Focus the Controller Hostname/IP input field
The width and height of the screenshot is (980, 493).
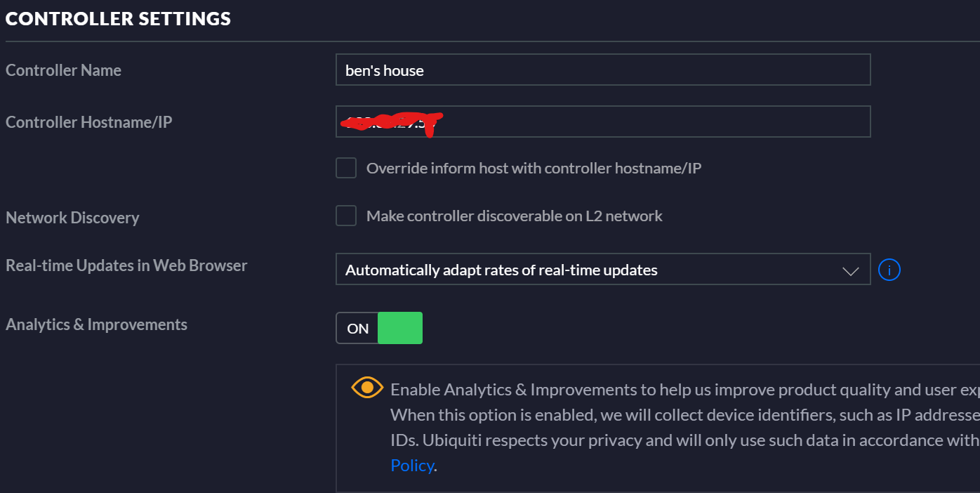603,121
